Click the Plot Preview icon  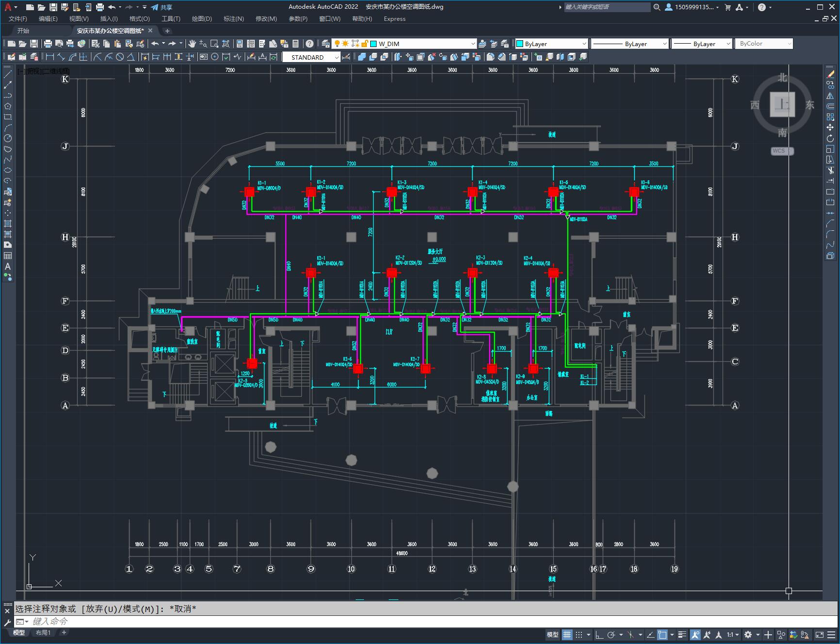pyautogui.click(x=59, y=44)
